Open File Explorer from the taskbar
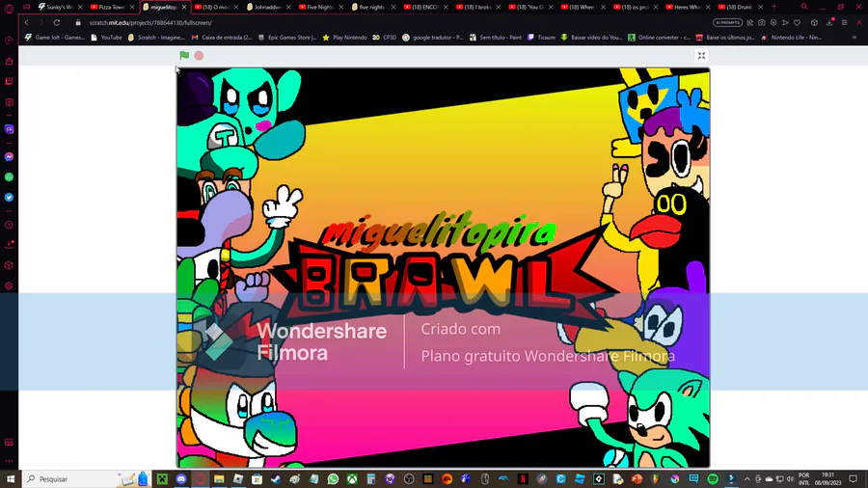The height and width of the screenshot is (488, 868). coord(219,478)
